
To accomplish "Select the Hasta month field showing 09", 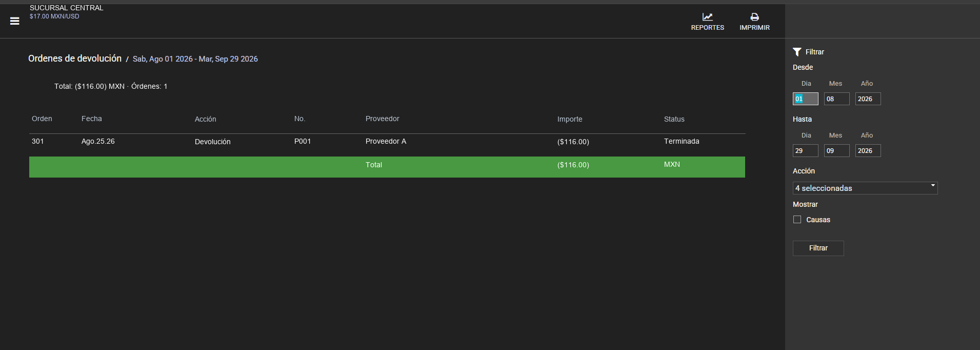I will 836,151.
